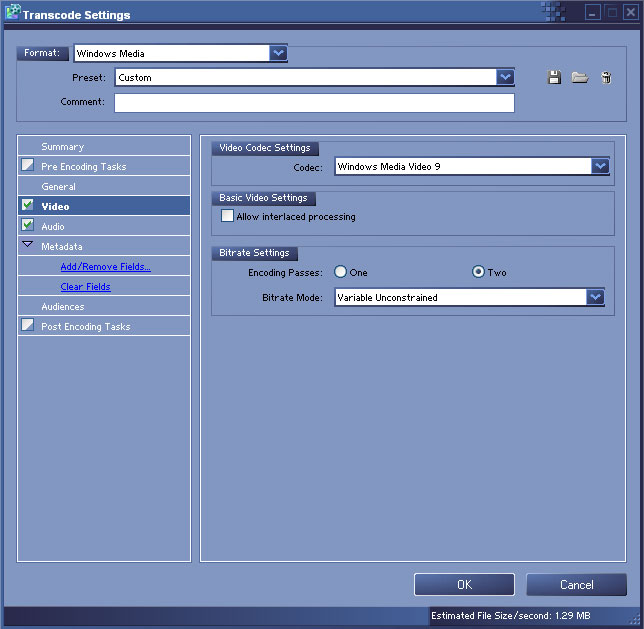The height and width of the screenshot is (629, 644).
Task: Open the Bitrate Mode dropdown arrow
Action: click(x=596, y=297)
